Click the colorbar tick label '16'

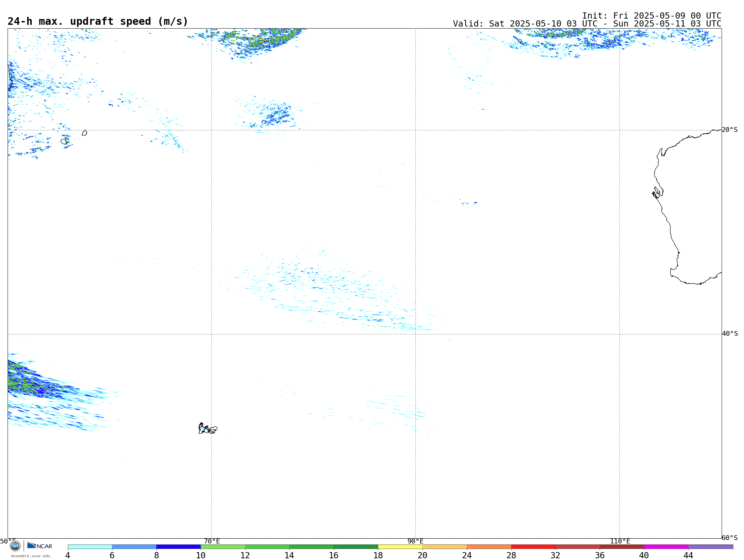tap(334, 555)
